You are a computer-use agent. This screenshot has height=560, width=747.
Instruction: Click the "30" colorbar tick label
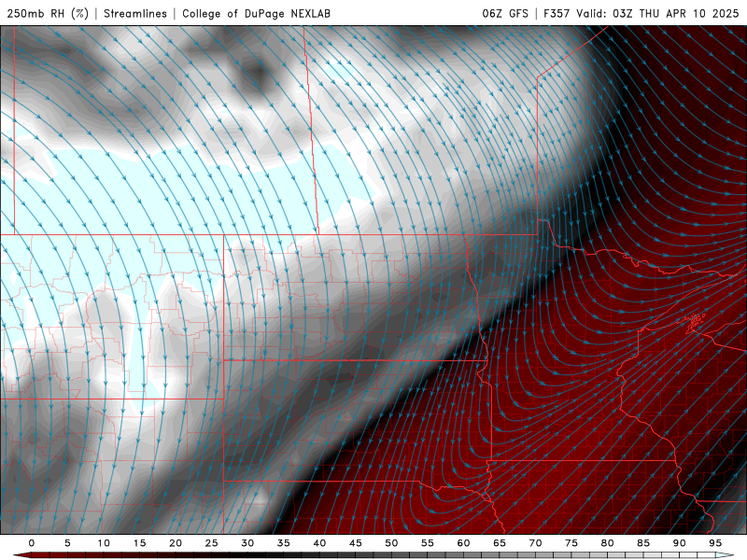[247, 543]
